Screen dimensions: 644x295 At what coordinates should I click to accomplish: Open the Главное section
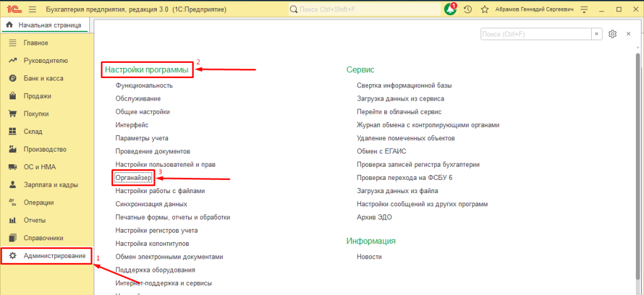coord(36,43)
